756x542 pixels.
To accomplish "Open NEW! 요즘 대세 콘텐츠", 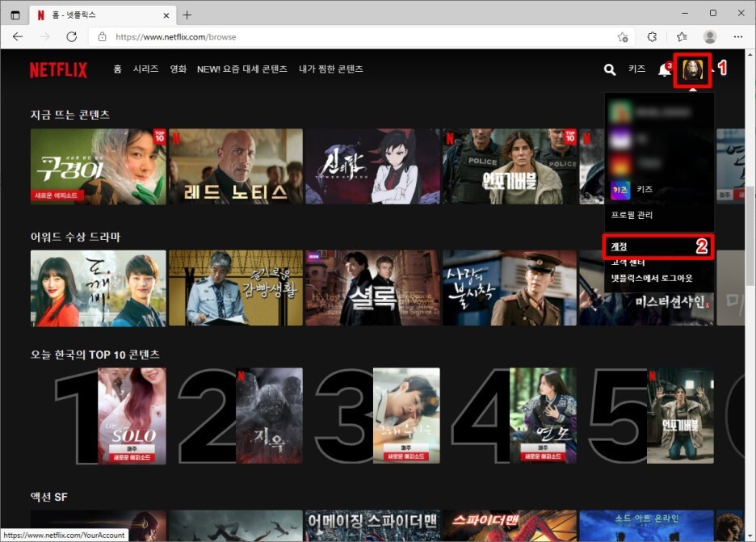I will pos(242,69).
